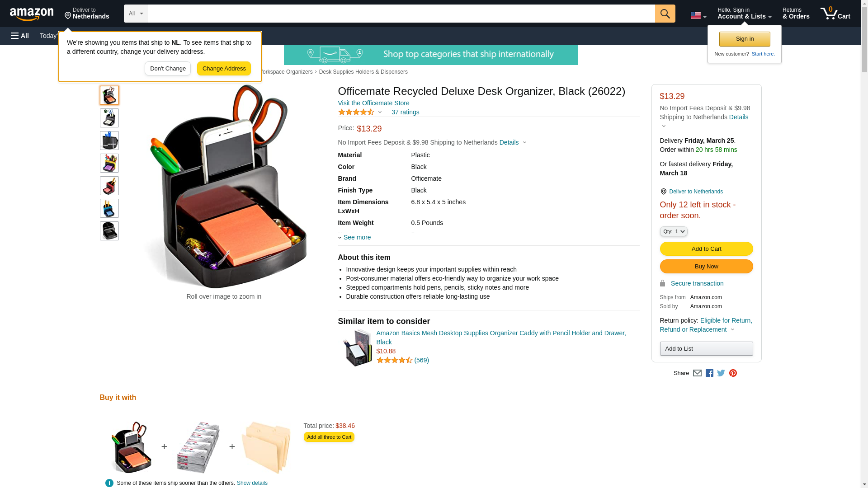Expand the star rating popover arrow

tap(380, 112)
